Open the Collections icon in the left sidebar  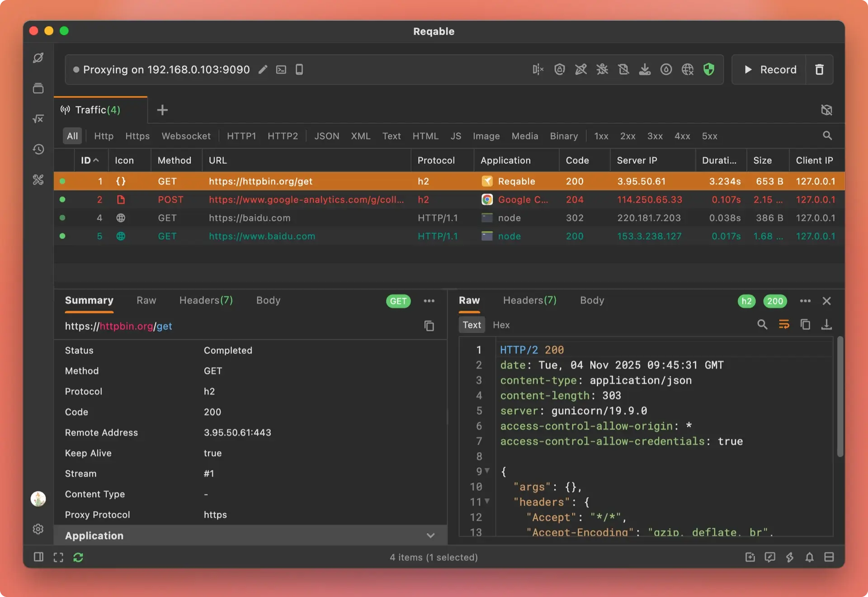(x=38, y=88)
